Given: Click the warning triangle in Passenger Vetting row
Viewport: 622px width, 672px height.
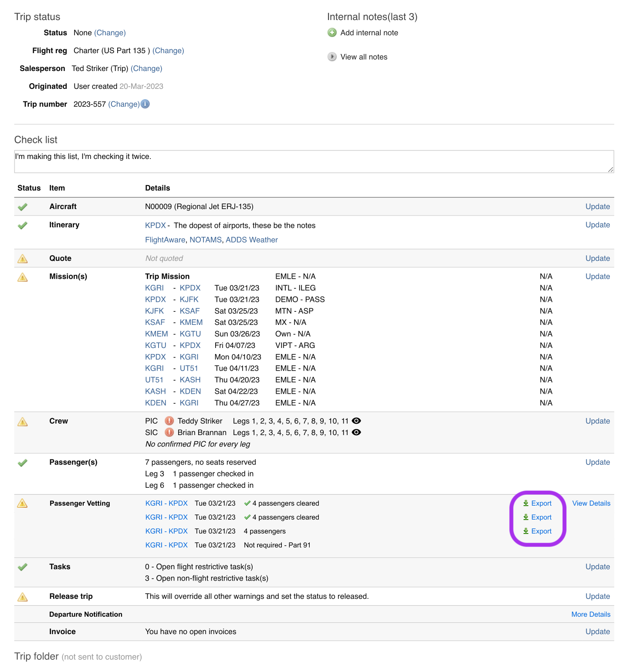Looking at the screenshot, I should 22,503.
